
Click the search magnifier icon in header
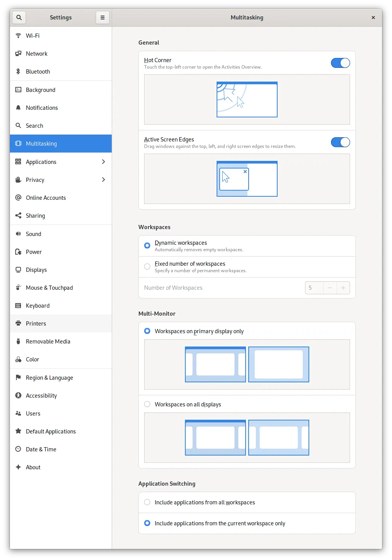pos(19,18)
